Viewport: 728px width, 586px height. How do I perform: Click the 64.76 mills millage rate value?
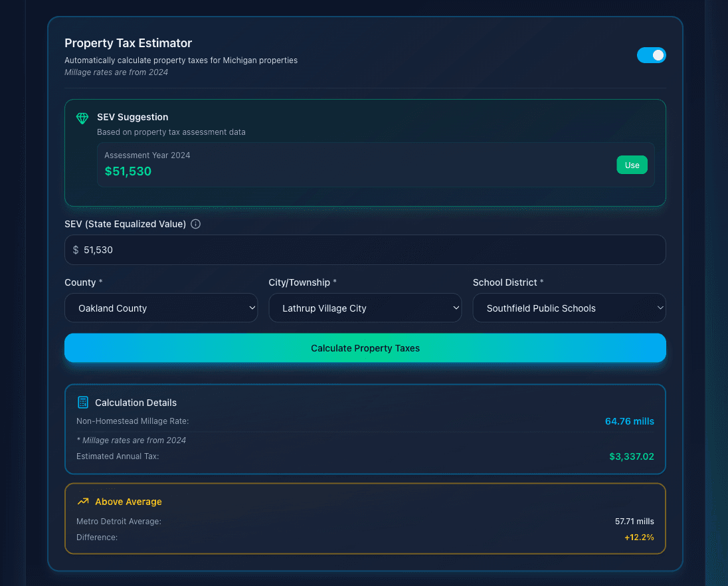pos(629,421)
